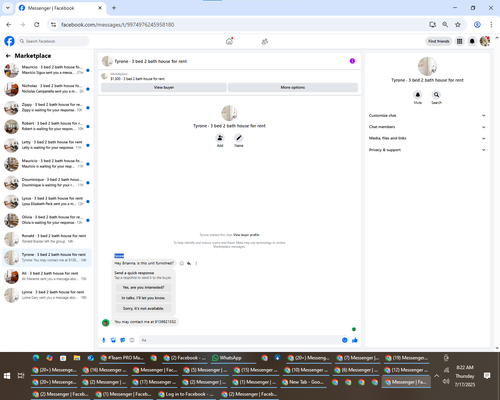Screen dimensions: 500x400
Task: Open the emoji picker in message box
Action: pyautogui.click(x=345, y=340)
